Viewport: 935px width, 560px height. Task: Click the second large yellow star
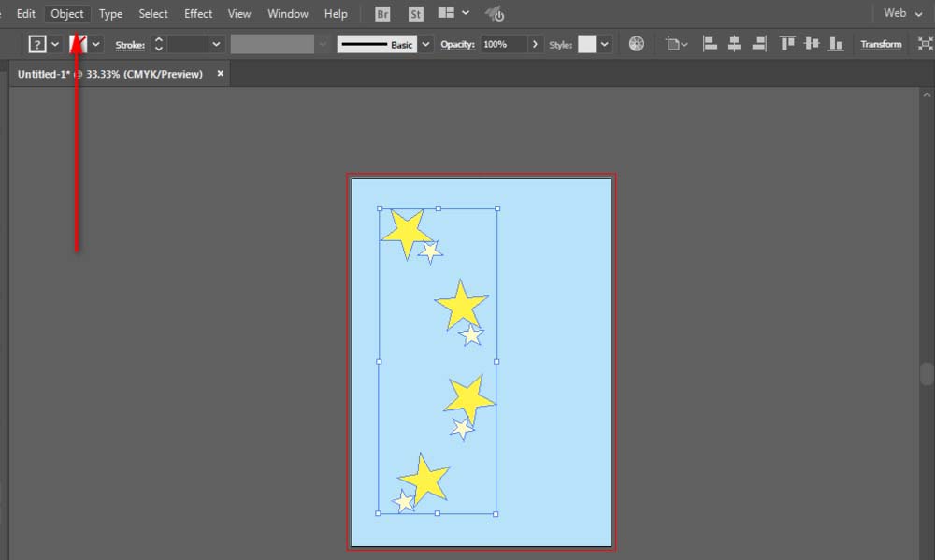tap(461, 306)
